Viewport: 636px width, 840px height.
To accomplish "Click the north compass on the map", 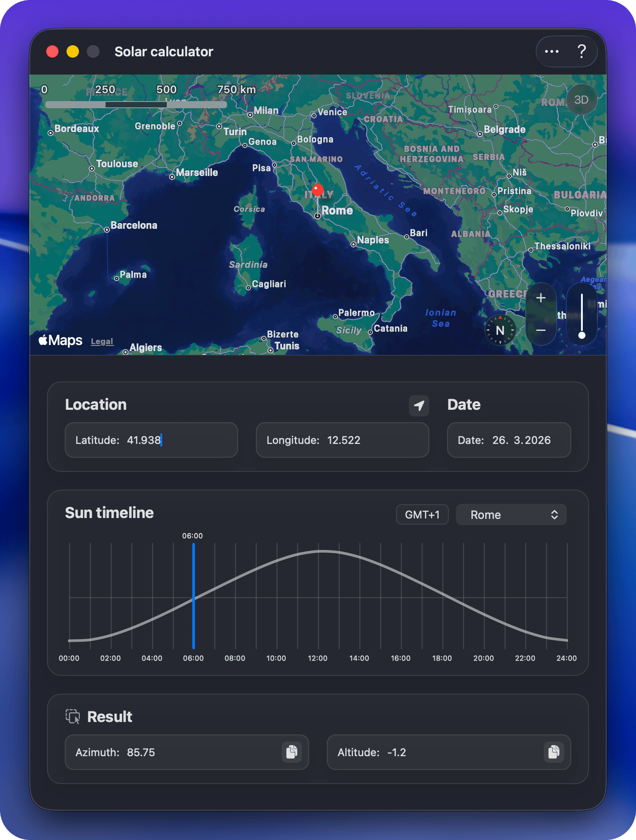I will (x=500, y=330).
